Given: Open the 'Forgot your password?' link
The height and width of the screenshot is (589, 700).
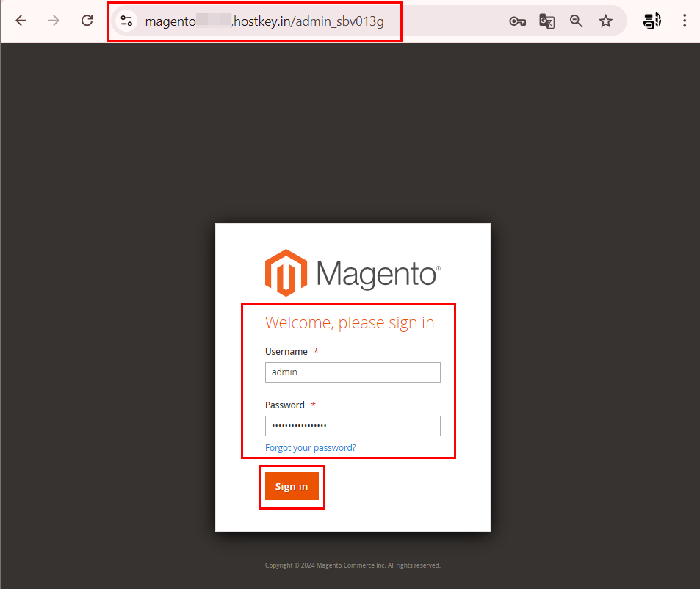Looking at the screenshot, I should tap(310, 448).
